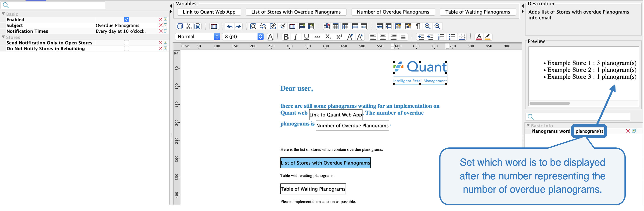Apply italic formatting

[296, 37]
